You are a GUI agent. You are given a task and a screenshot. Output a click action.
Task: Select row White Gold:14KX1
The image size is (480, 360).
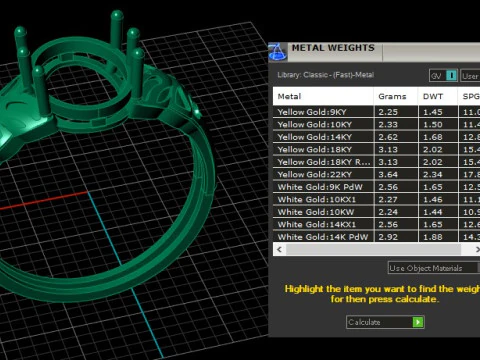[x=376, y=224]
